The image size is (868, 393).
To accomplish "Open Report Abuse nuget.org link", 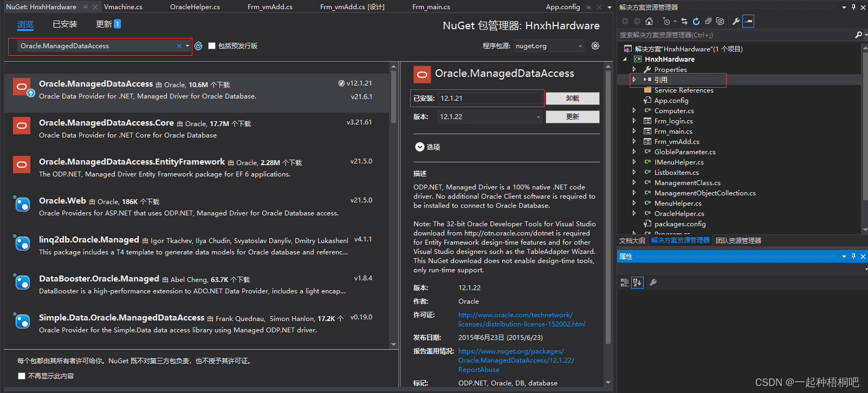I will [x=516, y=361].
